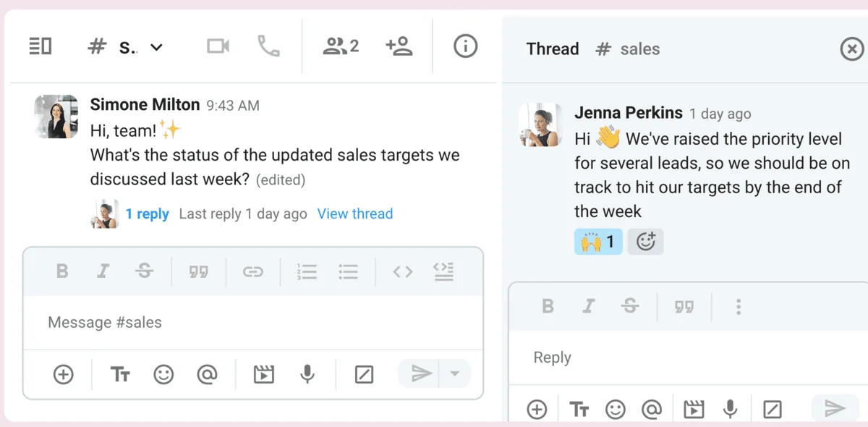
Task: Show the channel members list
Action: (x=341, y=47)
